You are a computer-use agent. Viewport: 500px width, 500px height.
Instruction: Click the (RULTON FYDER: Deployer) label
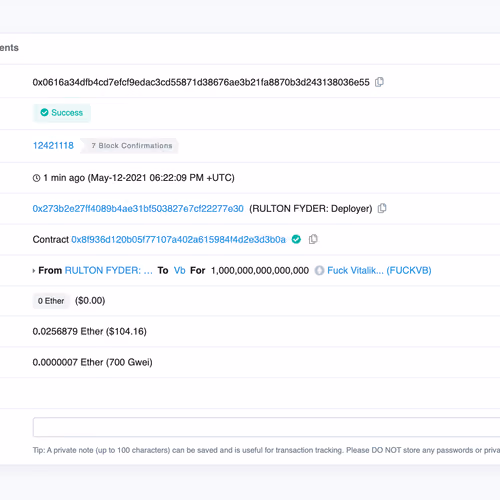click(x=311, y=209)
